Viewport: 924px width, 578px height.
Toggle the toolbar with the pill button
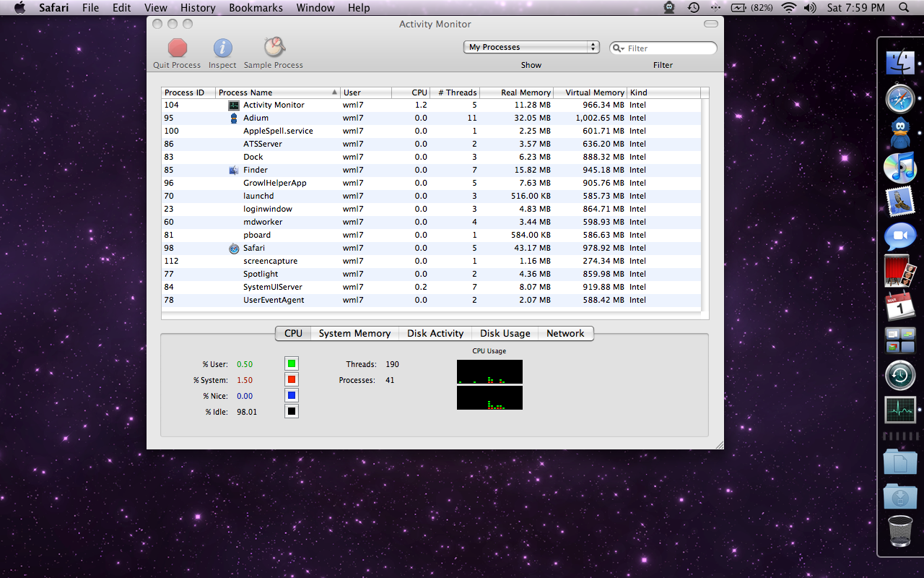(711, 24)
